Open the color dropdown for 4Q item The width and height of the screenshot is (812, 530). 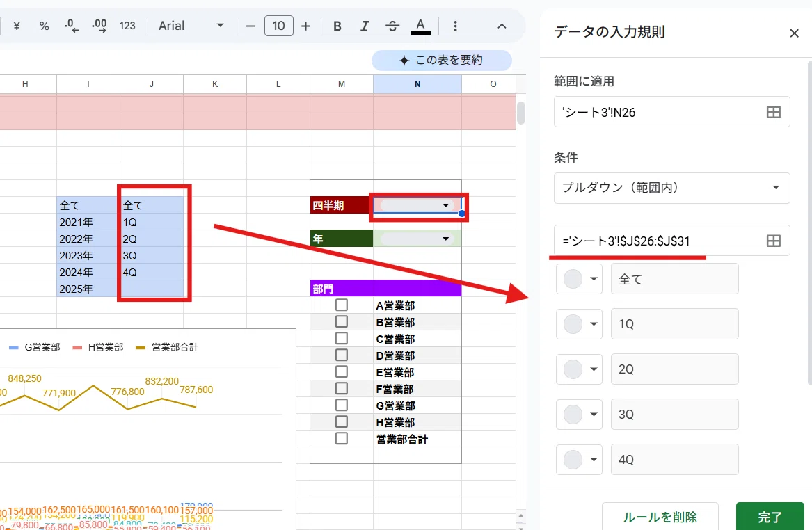(579, 460)
